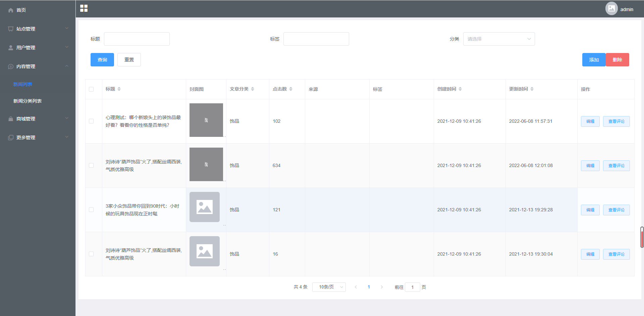Image resolution: width=644 pixels, height=316 pixels.
Task: Select 新闻分类列表 in the sidebar
Action: [28, 101]
